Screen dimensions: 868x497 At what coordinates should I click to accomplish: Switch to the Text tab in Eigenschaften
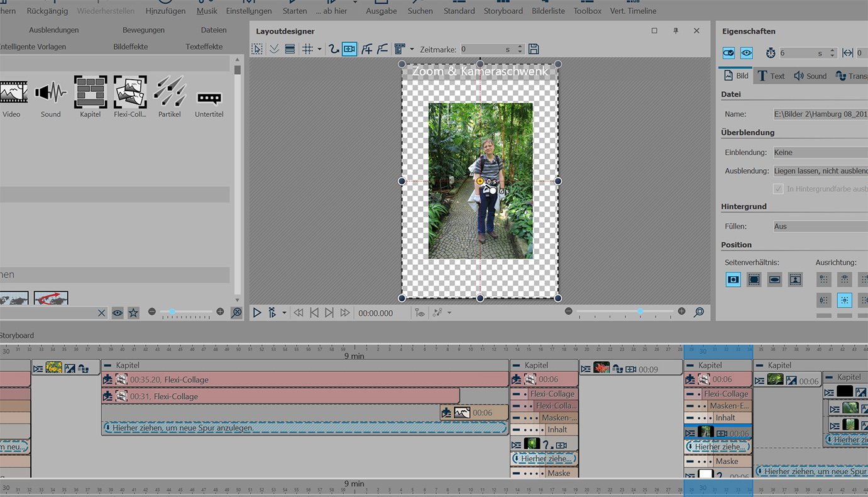[x=771, y=76]
